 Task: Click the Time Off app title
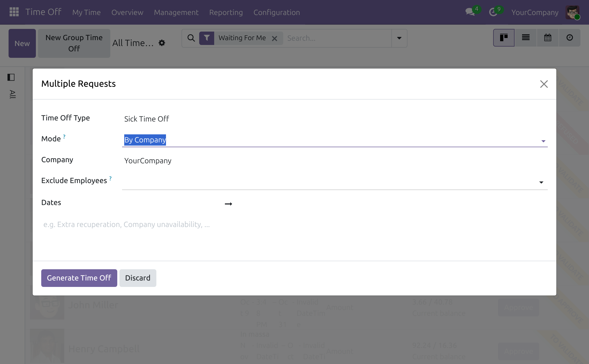point(43,12)
